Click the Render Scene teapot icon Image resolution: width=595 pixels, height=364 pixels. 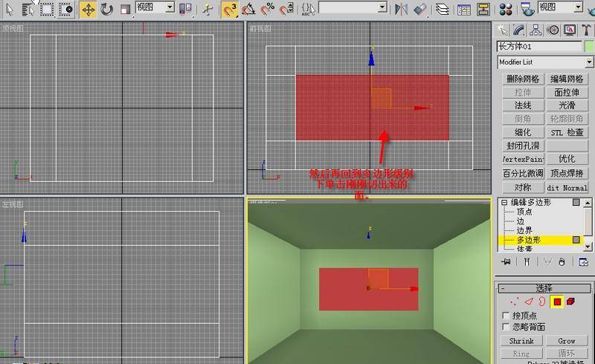pos(527,10)
